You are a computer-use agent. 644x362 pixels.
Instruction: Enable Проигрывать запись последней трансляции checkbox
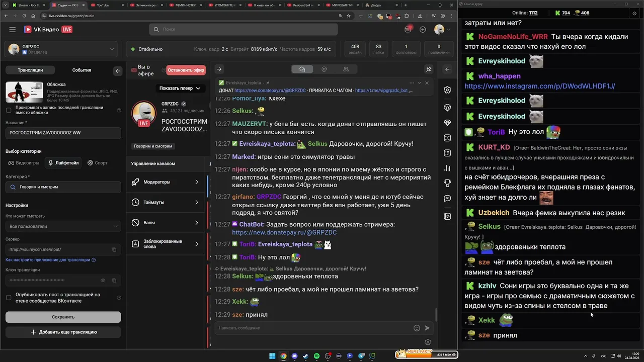pyautogui.click(x=9, y=110)
